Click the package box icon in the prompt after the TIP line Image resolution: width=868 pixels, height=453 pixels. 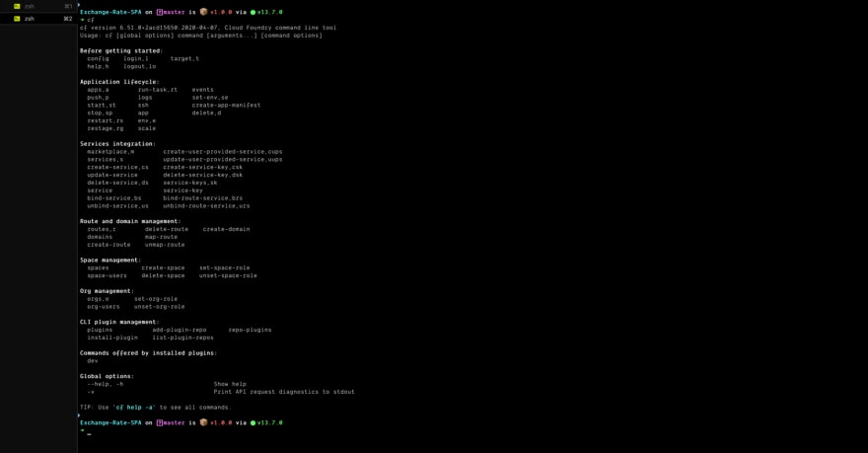pyautogui.click(x=203, y=422)
